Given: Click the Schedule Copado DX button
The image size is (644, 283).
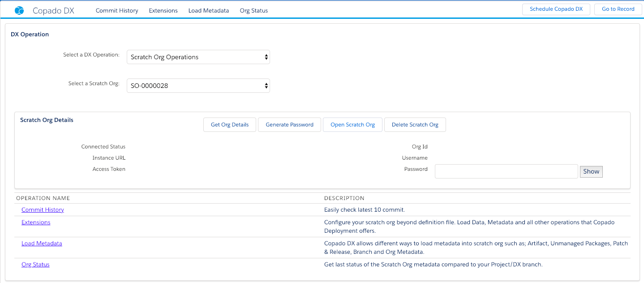Looking at the screenshot, I should pyautogui.click(x=556, y=9).
